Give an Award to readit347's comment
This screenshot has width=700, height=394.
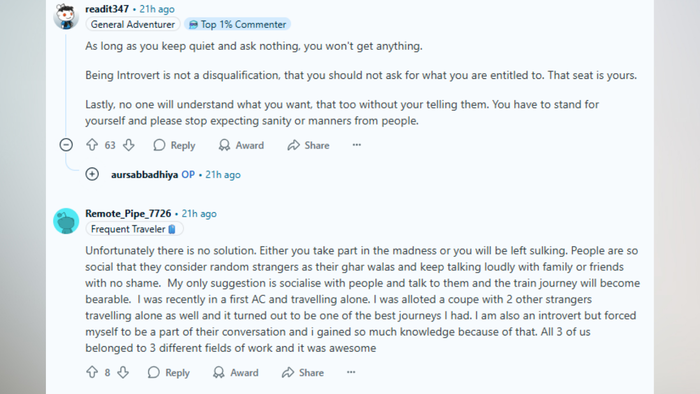click(241, 145)
